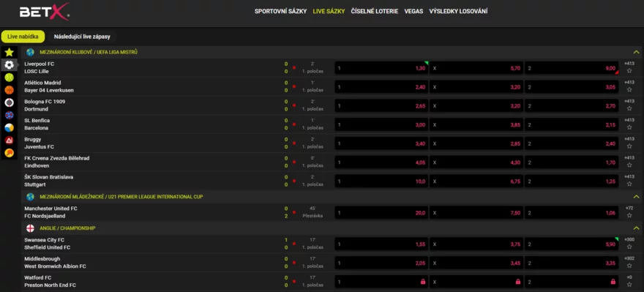Star the Swansea City vs Sheffield United match
644x292 pixels.
[x=629, y=247]
